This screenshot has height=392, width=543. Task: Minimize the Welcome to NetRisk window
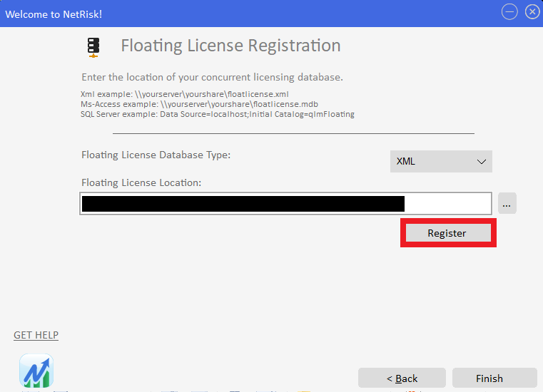509,12
